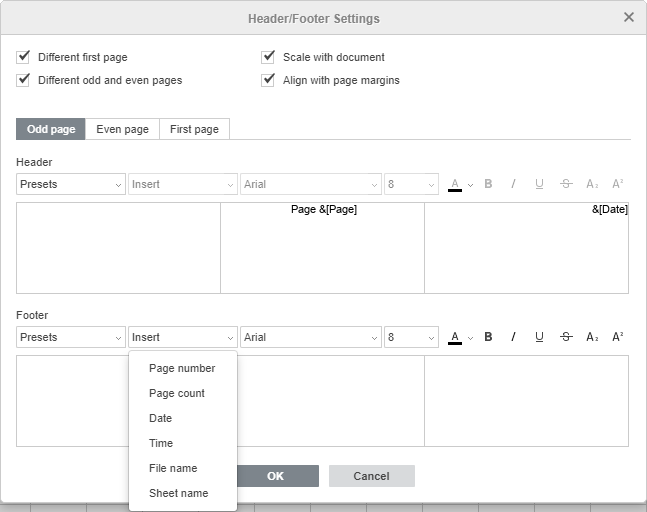Apply Subscript in the footer toolbar

pos(592,337)
